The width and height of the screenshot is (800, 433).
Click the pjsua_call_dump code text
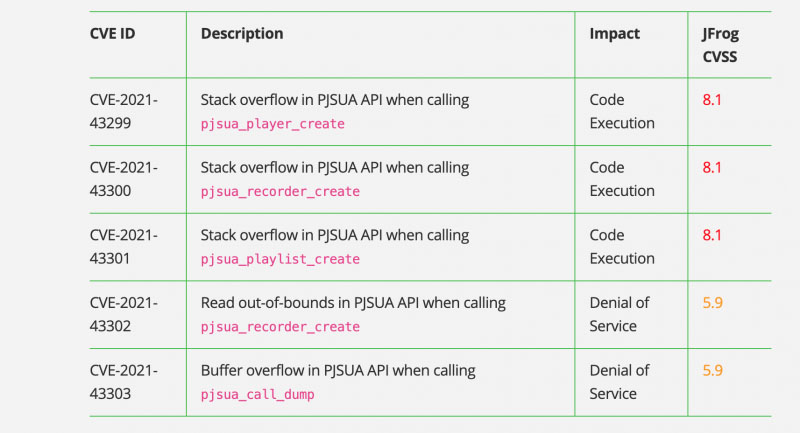tap(257, 394)
